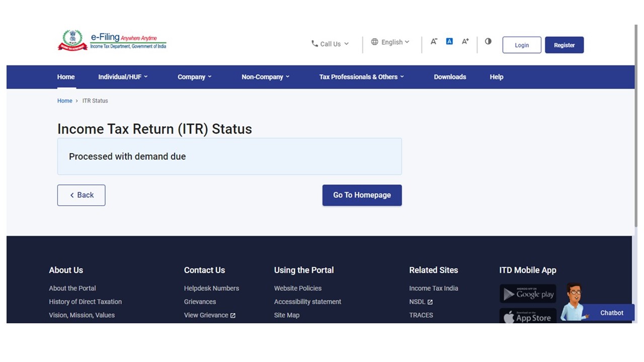Click the Help menu item
The image size is (644, 362).
[496, 76]
